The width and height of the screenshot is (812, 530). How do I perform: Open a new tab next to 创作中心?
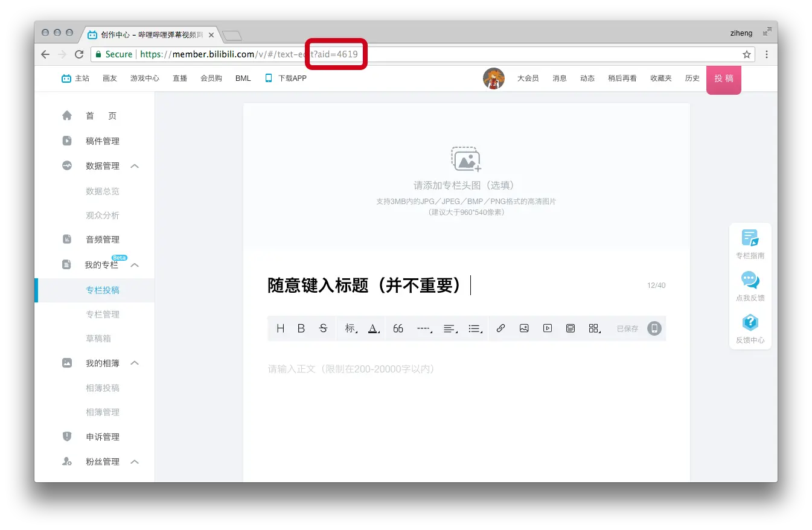coord(232,36)
